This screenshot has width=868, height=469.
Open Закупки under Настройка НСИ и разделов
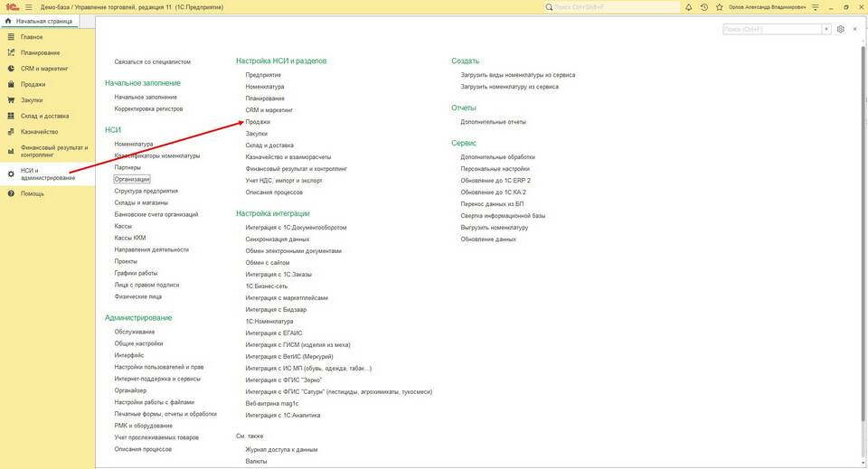(x=256, y=134)
